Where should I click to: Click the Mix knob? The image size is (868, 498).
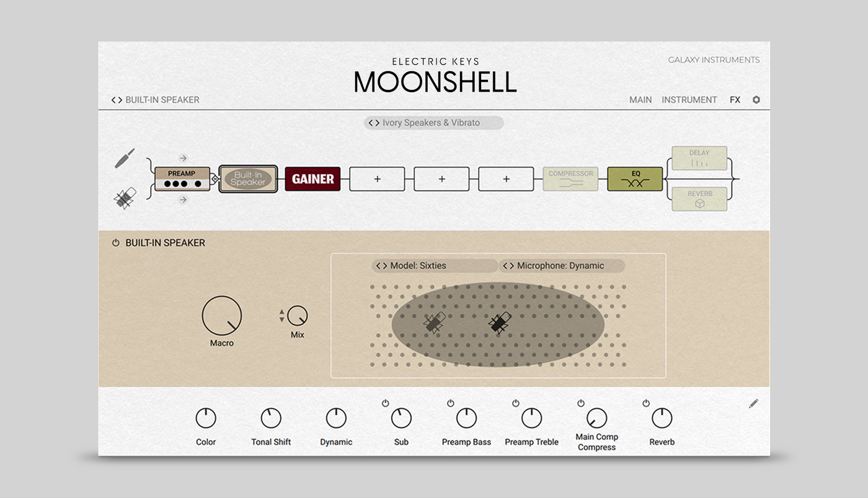coord(298,316)
